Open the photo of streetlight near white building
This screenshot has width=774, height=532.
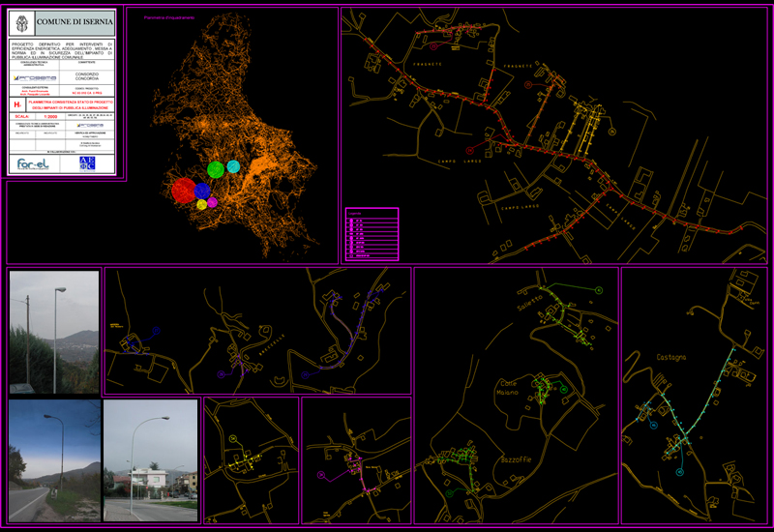click(x=151, y=460)
